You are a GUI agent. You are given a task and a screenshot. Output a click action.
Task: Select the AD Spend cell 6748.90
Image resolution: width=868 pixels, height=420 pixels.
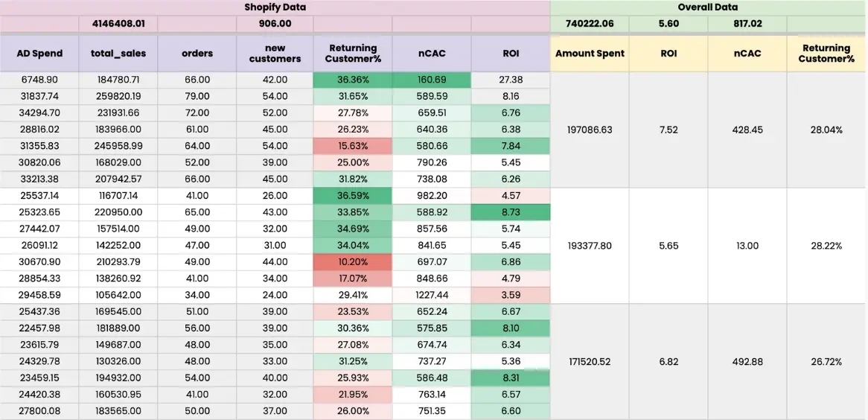(x=39, y=80)
